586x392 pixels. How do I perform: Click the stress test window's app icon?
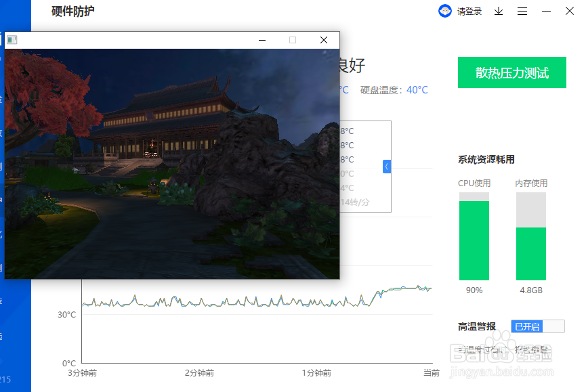pyautogui.click(x=12, y=39)
